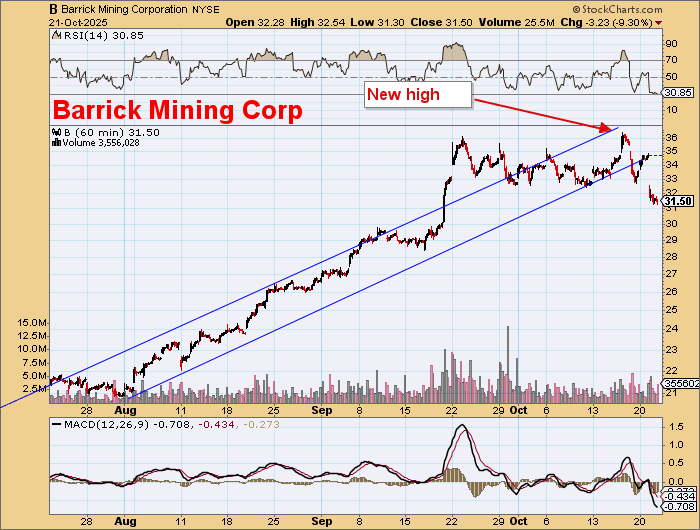Click the 30.85 RSI value tag on the right axis
The width and height of the screenshot is (700, 530).
click(x=679, y=93)
